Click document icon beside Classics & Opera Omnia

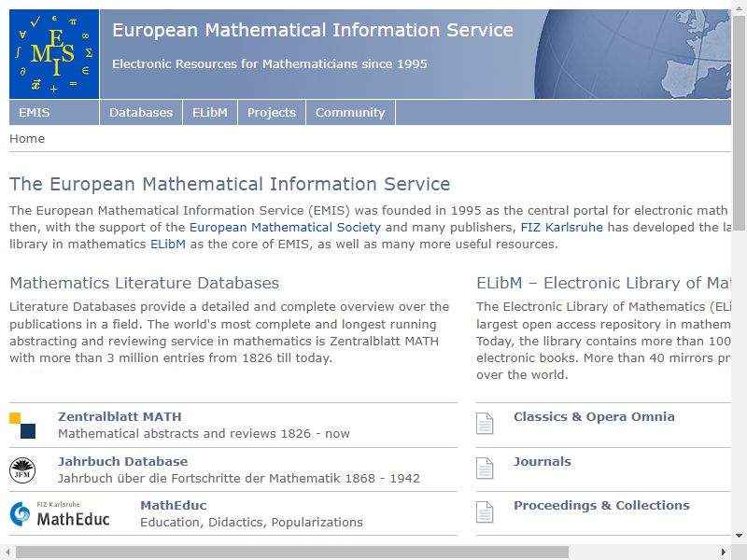click(x=485, y=424)
